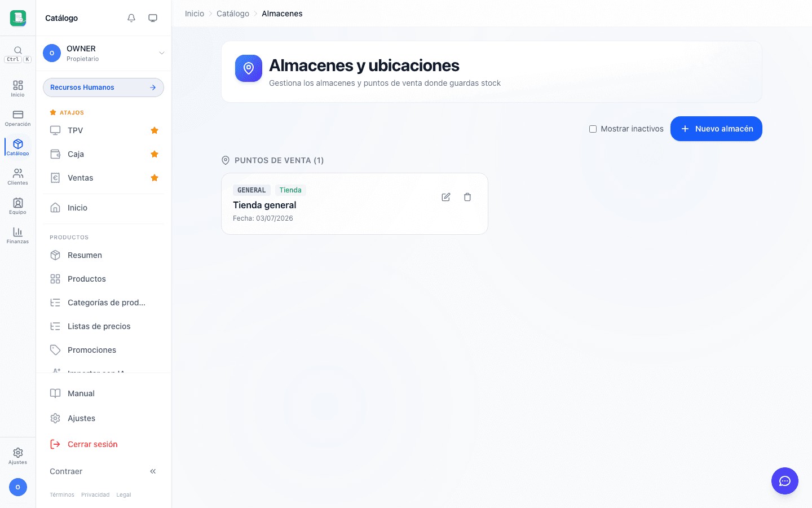Viewport: 812px width, 508px height.
Task: Open Ajustes in sidebar panel
Action: [104, 418]
